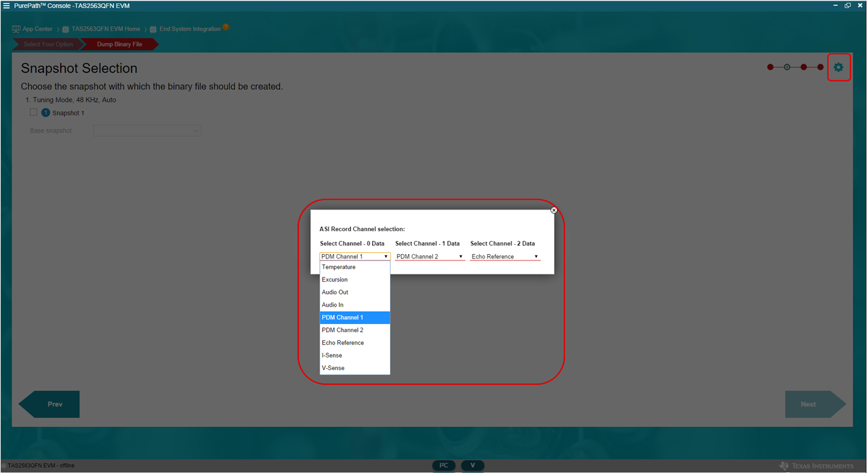868x474 pixels.
Task: Select PDM Channel 2 in the open list
Action: [x=355, y=330]
